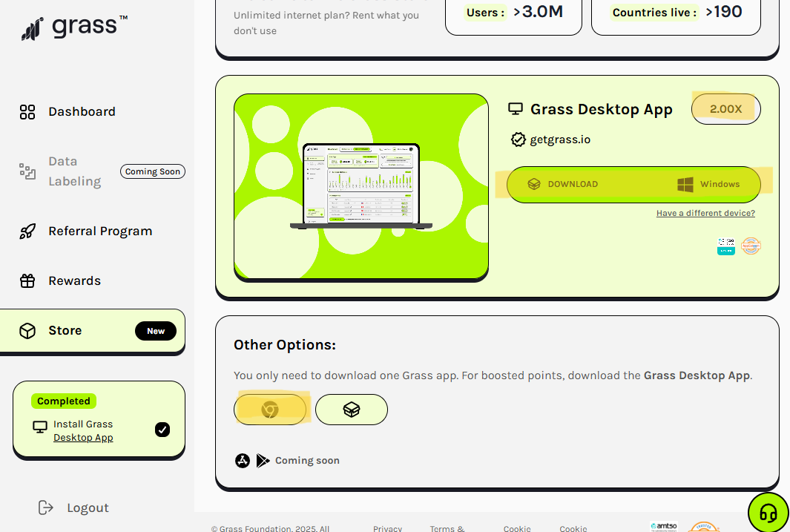Click the monitor icon beside Install Grass
The width and height of the screenshot is (790, 532).
point(40,427)
